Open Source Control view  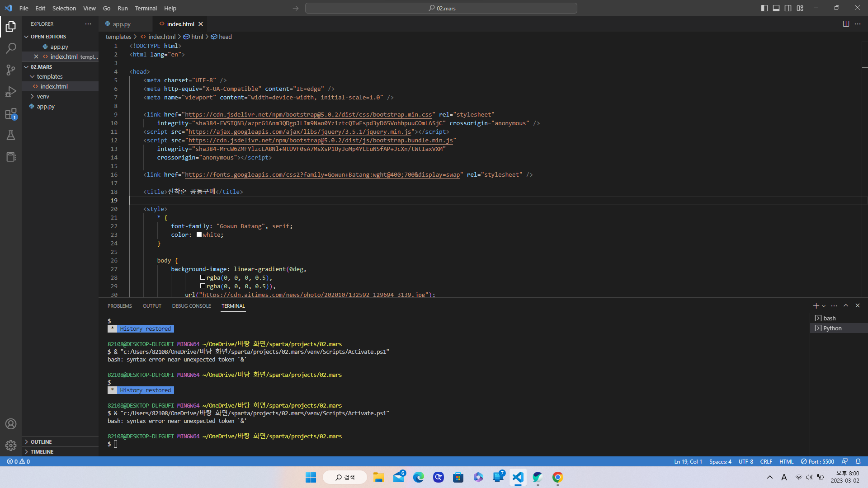pos(11,70)
